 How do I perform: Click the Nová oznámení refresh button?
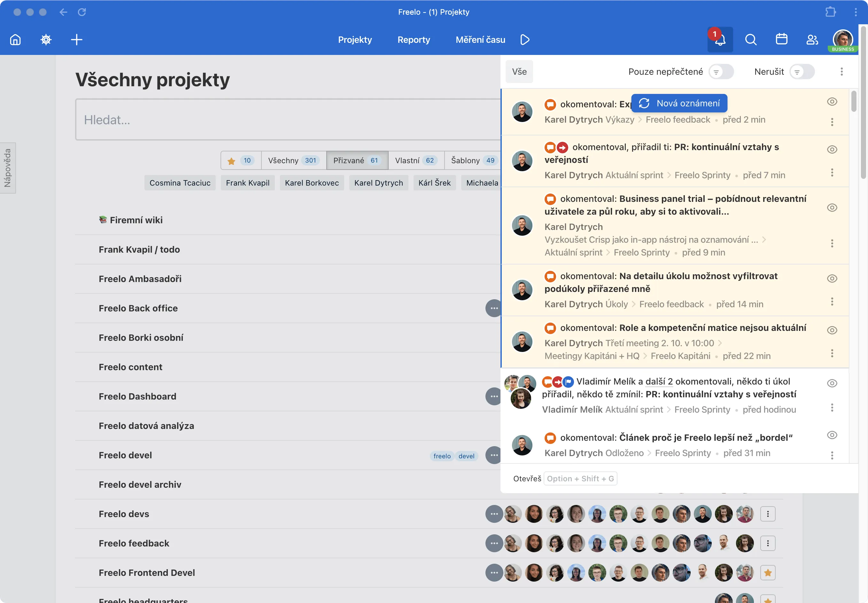click(679, 103)
